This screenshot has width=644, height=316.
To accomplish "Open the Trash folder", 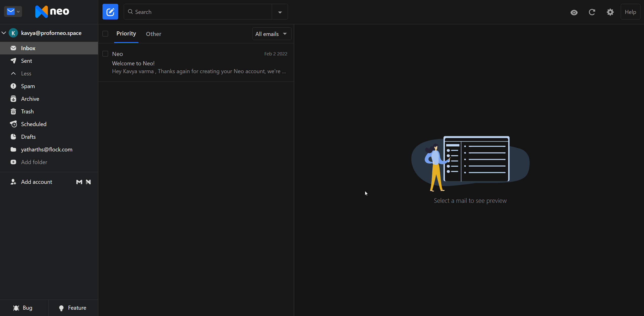I will pyautogui.click(x=27, y=111).
